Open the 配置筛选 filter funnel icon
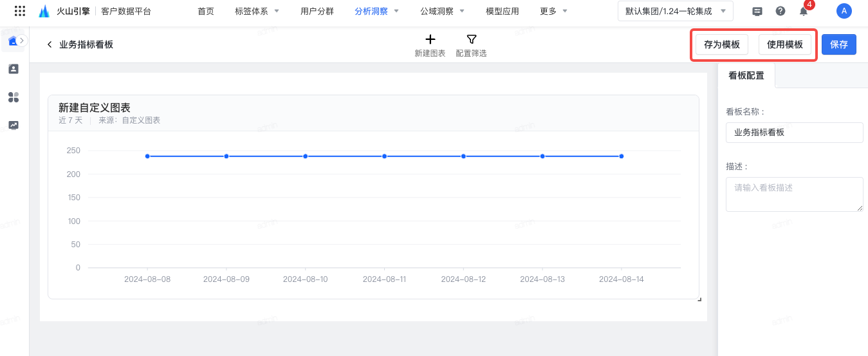Viewport: 868px width, 356px height. (x=471, y=40)
